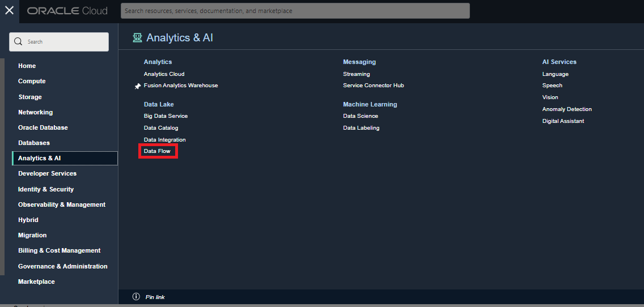
Task: Open the Speech AI service link
Action: [552, 86]
